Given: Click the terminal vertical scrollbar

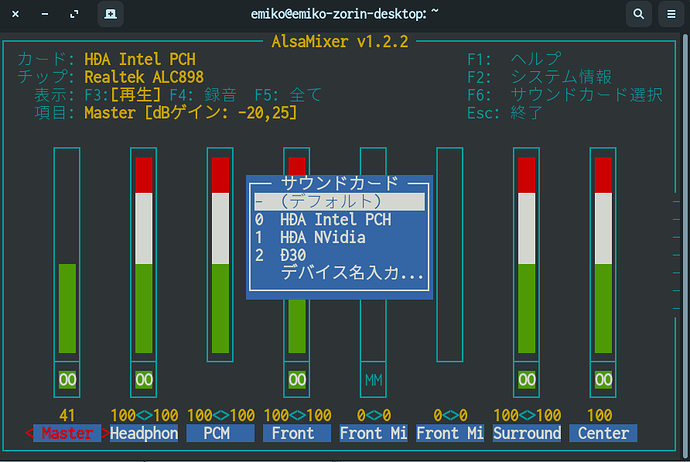Looking at the screenshot, I should (687, 246).
